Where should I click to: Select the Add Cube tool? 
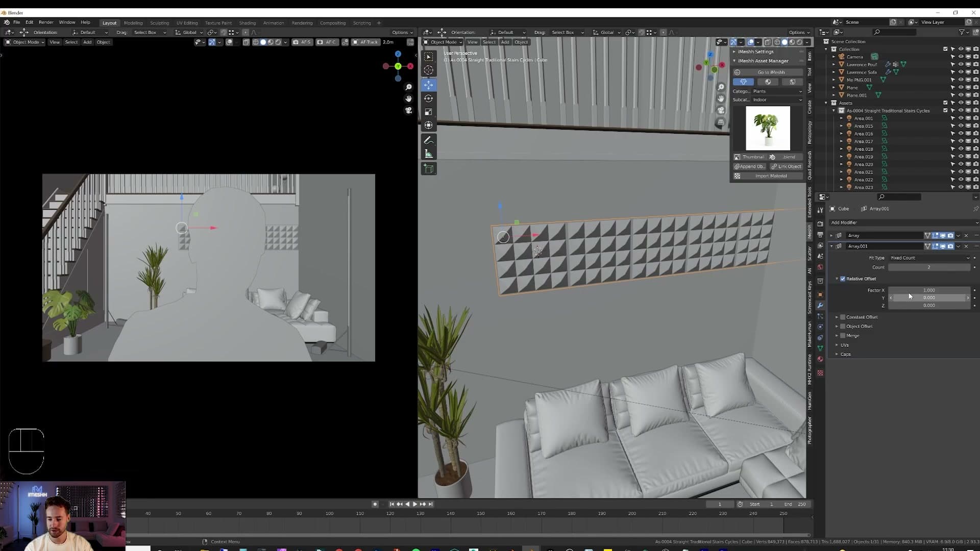[428, 169]
